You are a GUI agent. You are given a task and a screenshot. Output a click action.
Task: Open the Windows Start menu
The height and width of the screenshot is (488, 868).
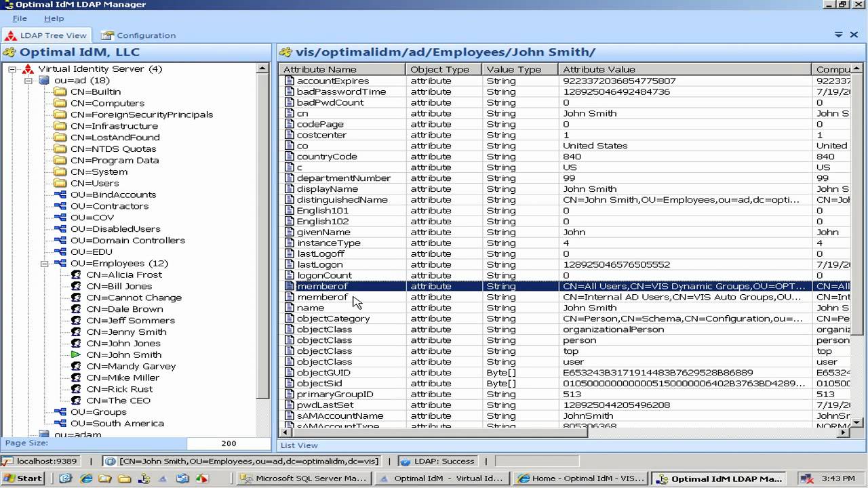click(23, 479)
